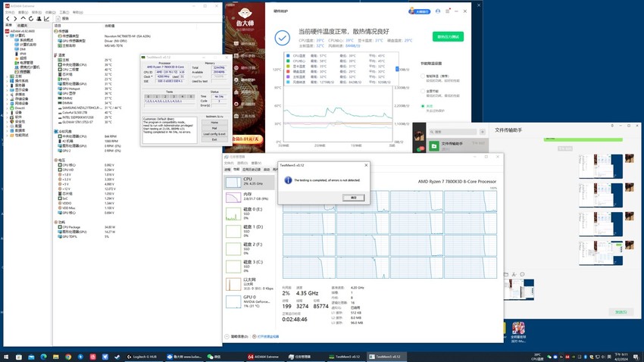This screenshot has height=362, width=644.
Task: Select the smart cooling radio option in Ludashi
Action: [x=423, y=76]
